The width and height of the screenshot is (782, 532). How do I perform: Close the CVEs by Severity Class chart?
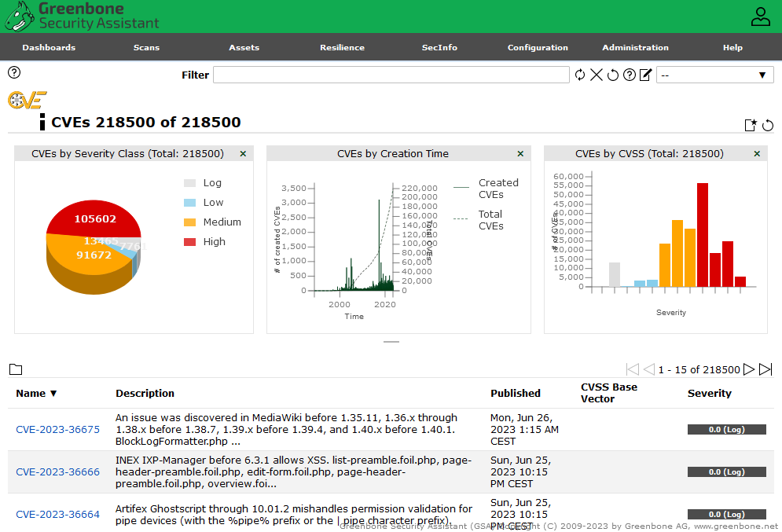pyautogui.click(x=243, y=153)
